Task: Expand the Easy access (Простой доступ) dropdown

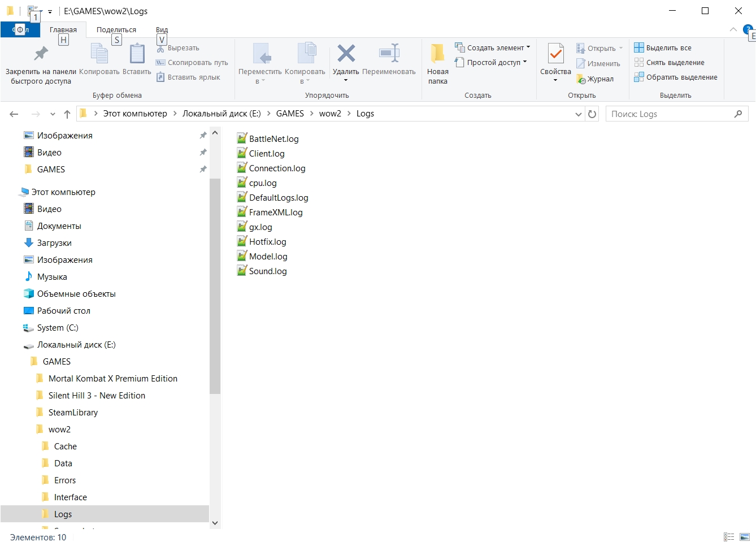Action: [x=491, y=63]
